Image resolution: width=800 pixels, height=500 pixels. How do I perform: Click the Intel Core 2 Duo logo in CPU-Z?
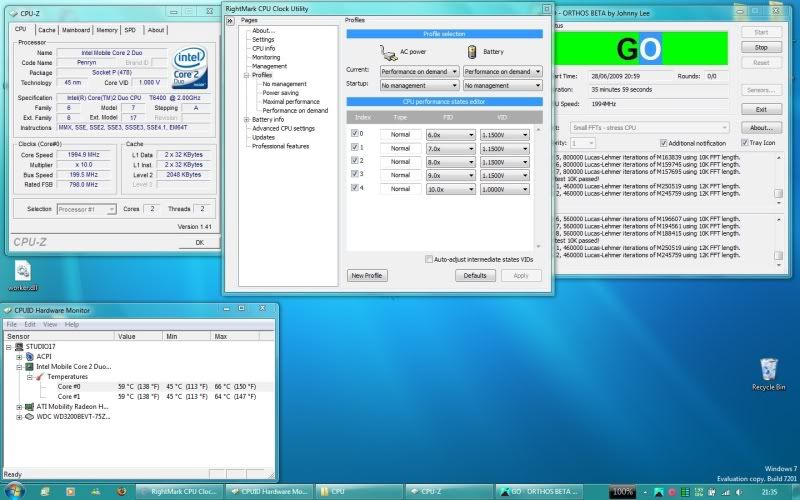coord(190,67)
